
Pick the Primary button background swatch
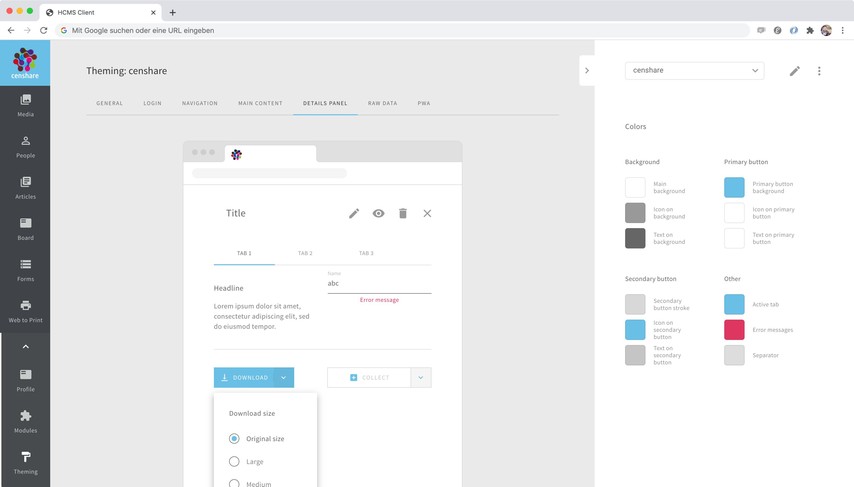(x=734, y=187)
